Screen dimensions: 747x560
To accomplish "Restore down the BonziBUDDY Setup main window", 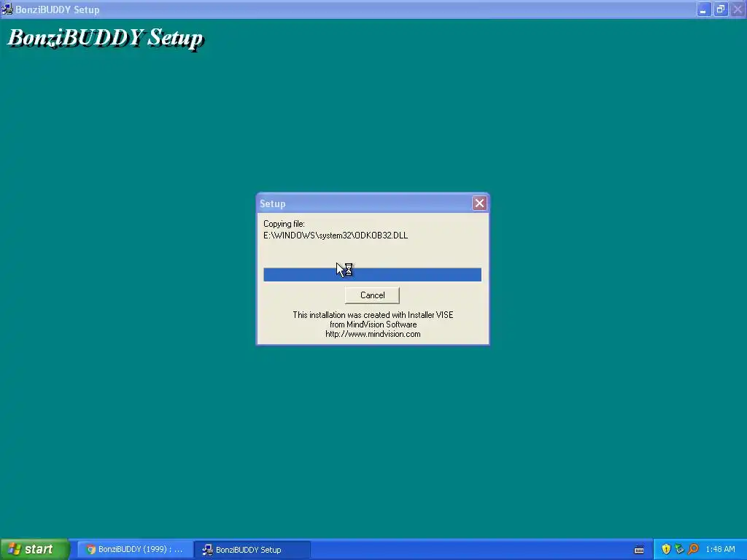I will pyautogui.click(x=720, y=9).
